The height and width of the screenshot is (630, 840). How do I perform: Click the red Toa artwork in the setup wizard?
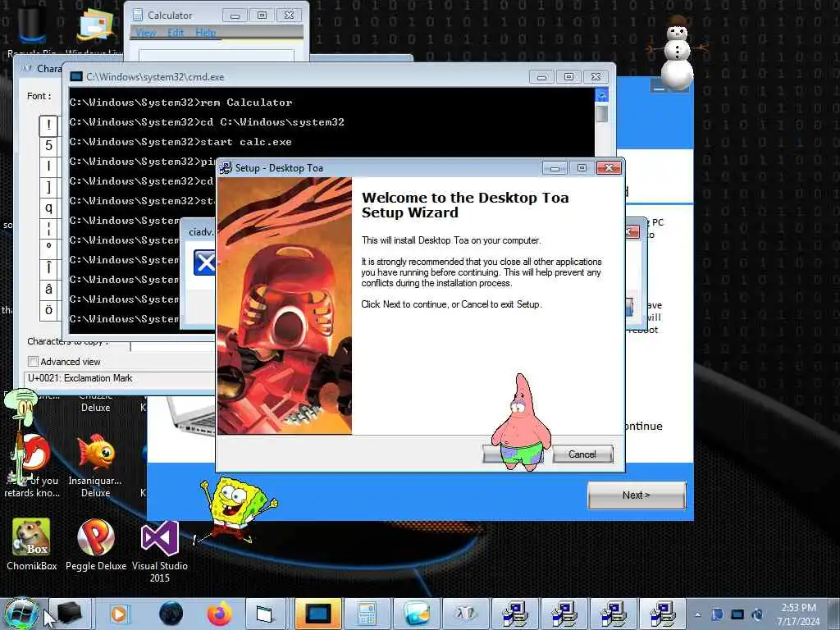click(x=285, y=306)
